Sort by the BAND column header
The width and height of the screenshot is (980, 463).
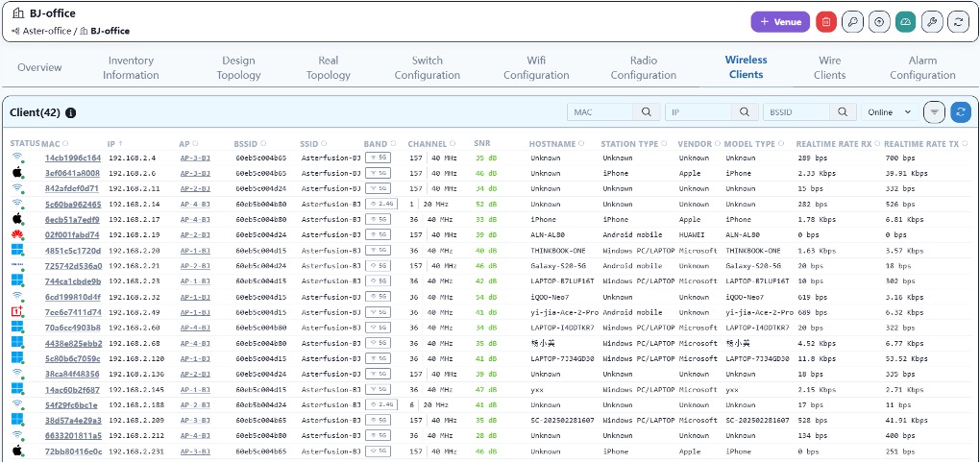pos(380,144)
